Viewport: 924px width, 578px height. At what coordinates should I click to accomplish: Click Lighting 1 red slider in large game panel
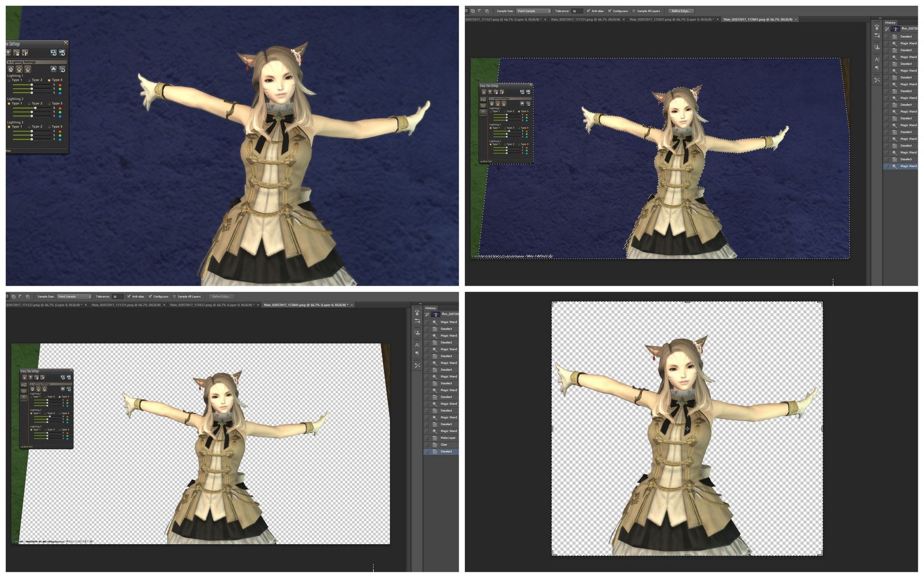32,85
